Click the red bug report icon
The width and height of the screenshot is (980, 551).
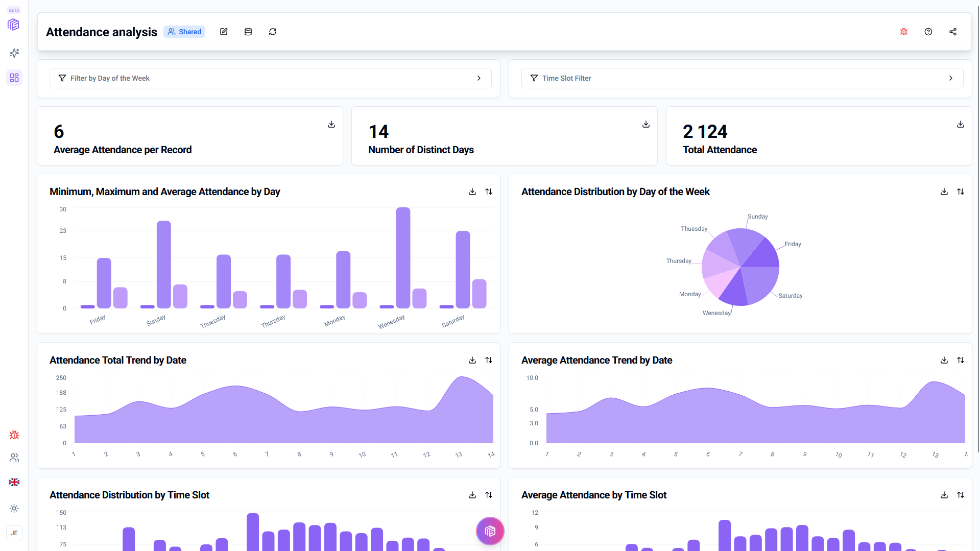[903, 31]
